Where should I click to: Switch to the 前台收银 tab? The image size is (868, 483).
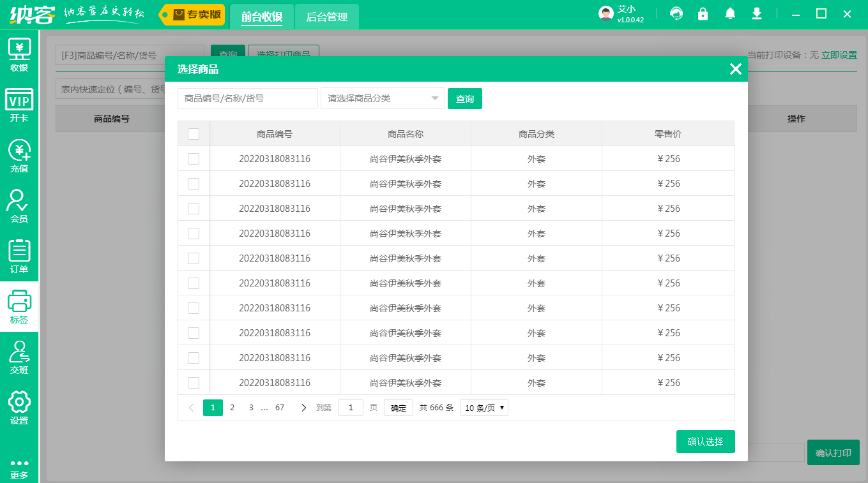262,17
